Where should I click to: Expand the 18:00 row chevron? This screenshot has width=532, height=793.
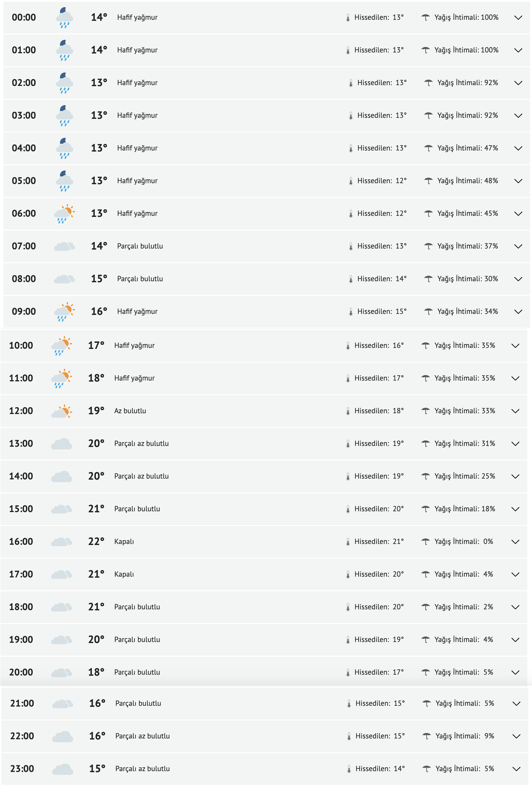(x=515, y=607)
